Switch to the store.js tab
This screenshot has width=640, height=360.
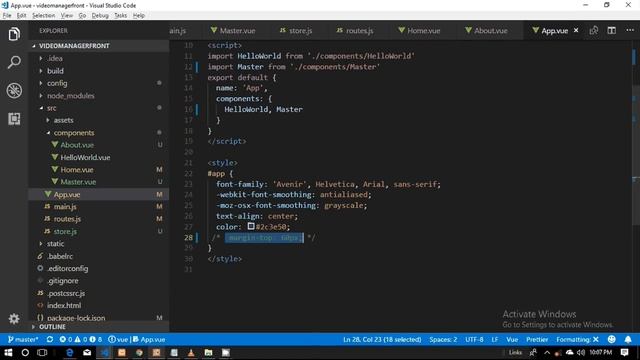pyautogui.click(x=296, y=31)
